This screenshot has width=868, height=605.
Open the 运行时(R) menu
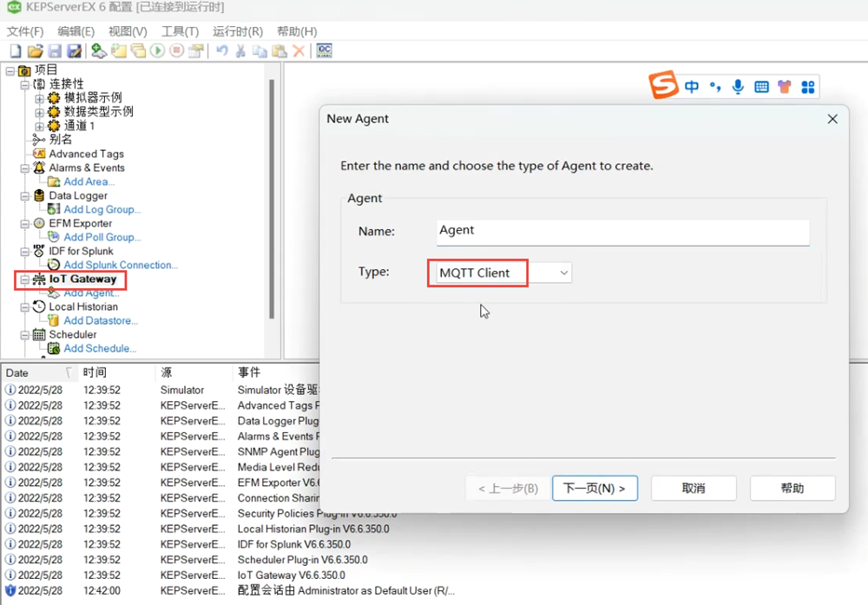238,31
